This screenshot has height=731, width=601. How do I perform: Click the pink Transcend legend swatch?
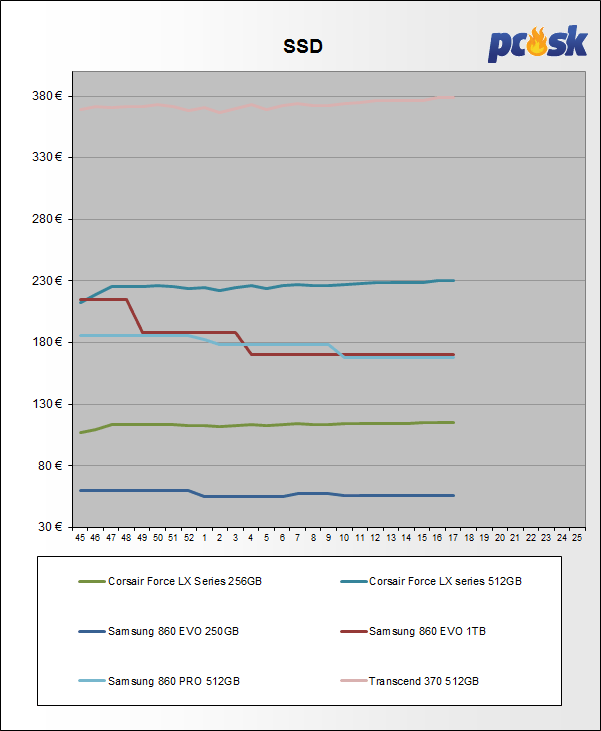coord(354,681)
